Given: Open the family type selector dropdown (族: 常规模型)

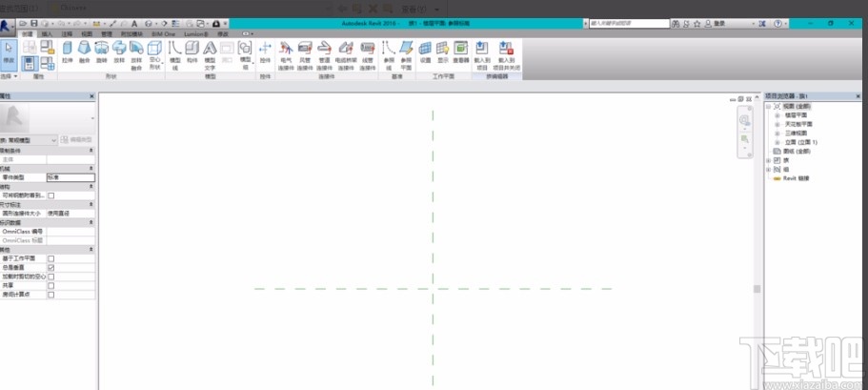Looking at the screenshot, I should 29,140.
